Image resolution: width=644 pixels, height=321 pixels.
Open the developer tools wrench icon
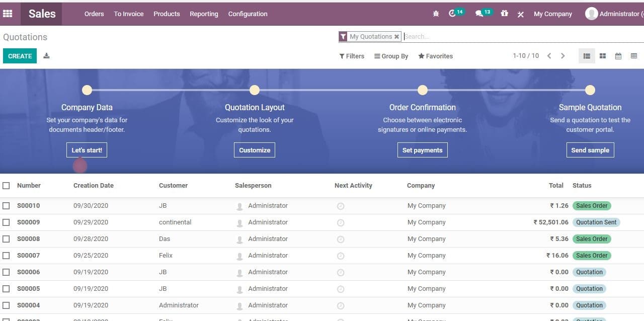point(520,14)
